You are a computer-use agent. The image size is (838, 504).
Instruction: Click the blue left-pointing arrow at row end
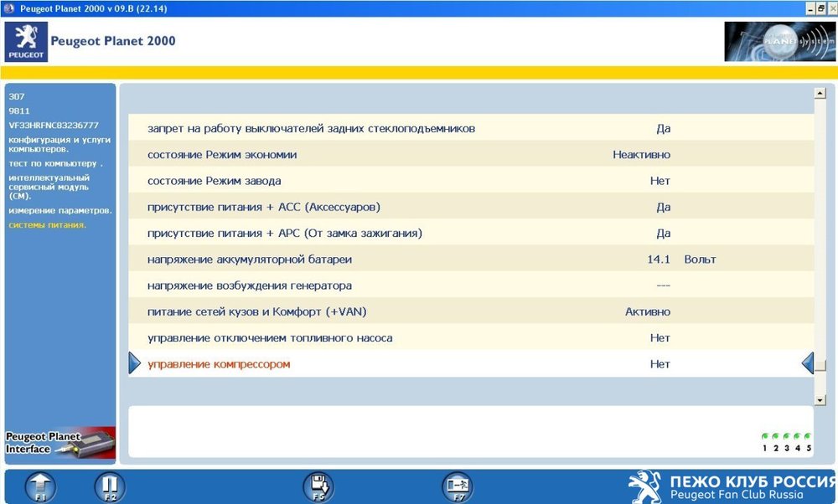808,363
